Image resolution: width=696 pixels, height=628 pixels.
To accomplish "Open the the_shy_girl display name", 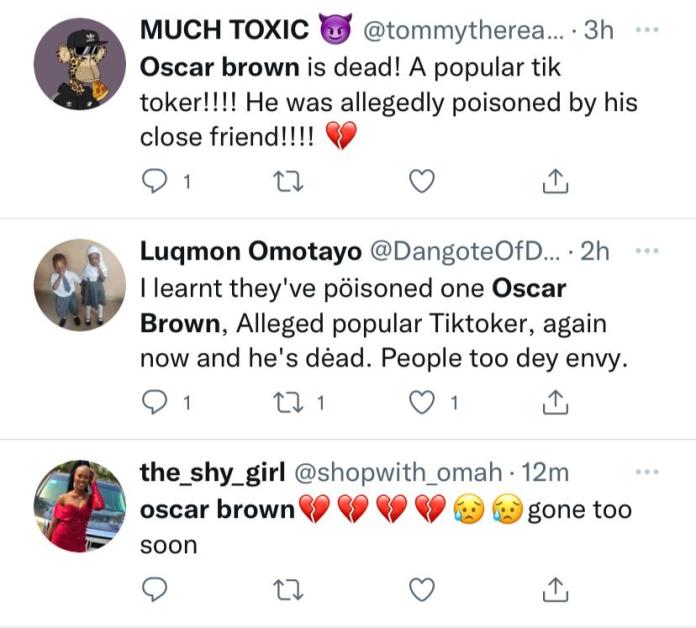I will [x=213, y=472].
